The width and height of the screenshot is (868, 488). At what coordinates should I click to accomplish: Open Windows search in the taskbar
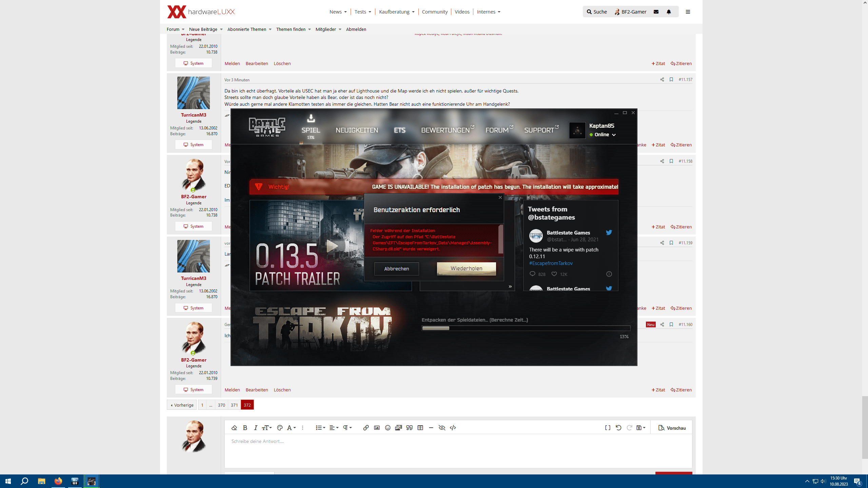(x=24, y=481)
